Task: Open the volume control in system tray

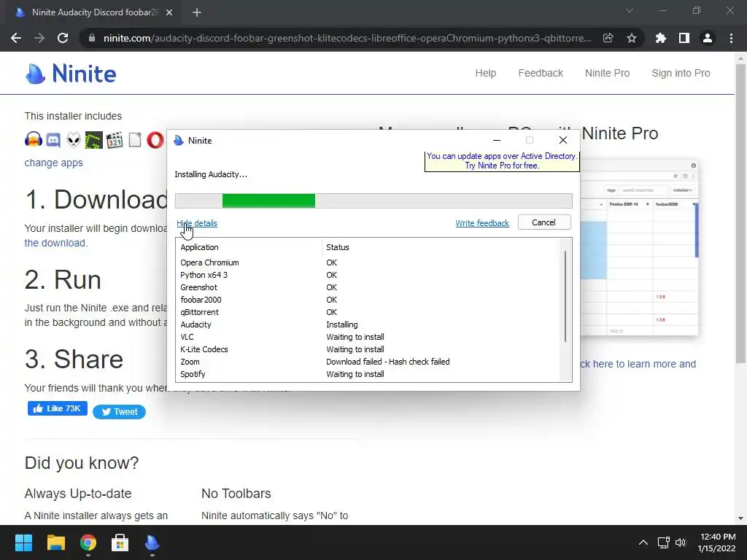Action: tap(681, 542)
